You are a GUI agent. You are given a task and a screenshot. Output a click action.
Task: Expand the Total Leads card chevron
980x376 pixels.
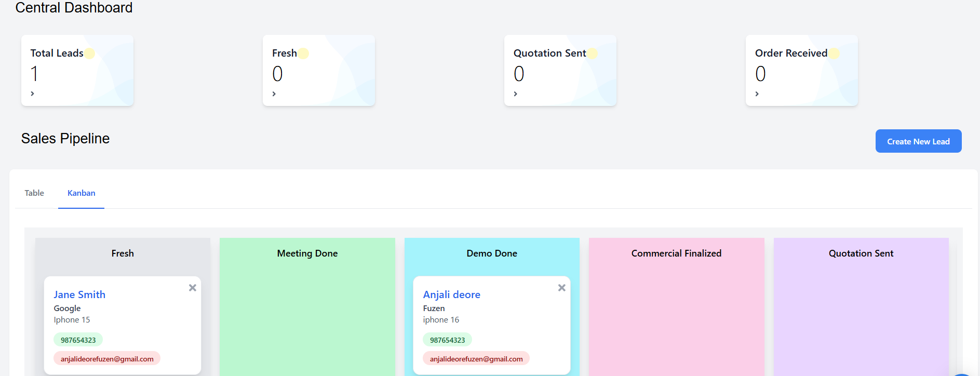(32, 93)
